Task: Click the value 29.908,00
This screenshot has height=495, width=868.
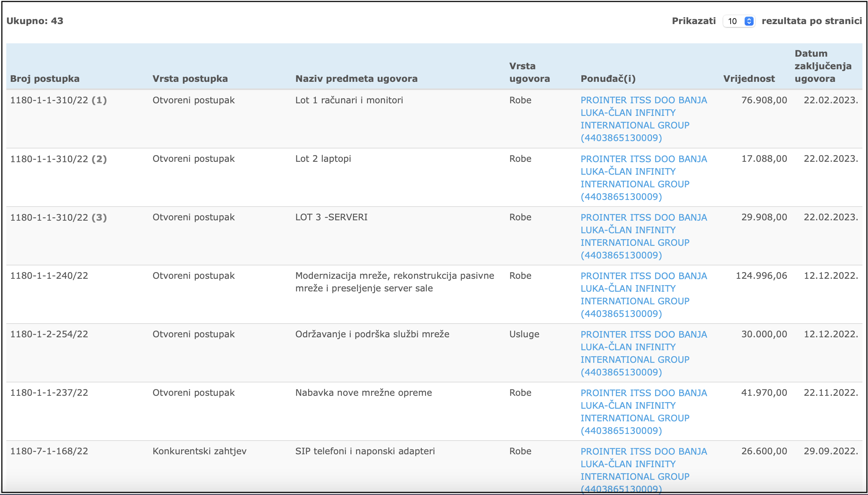Action: (764, 217)
